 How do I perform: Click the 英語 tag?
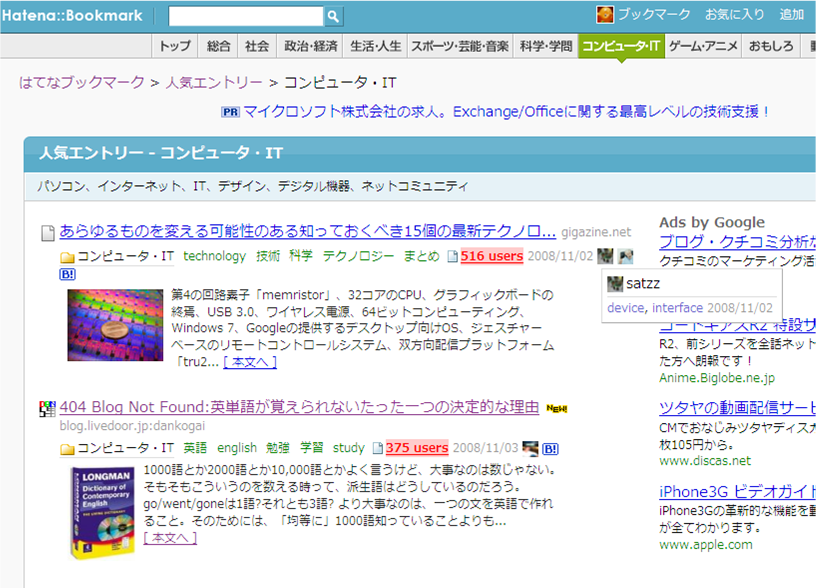tap(195, 448)
